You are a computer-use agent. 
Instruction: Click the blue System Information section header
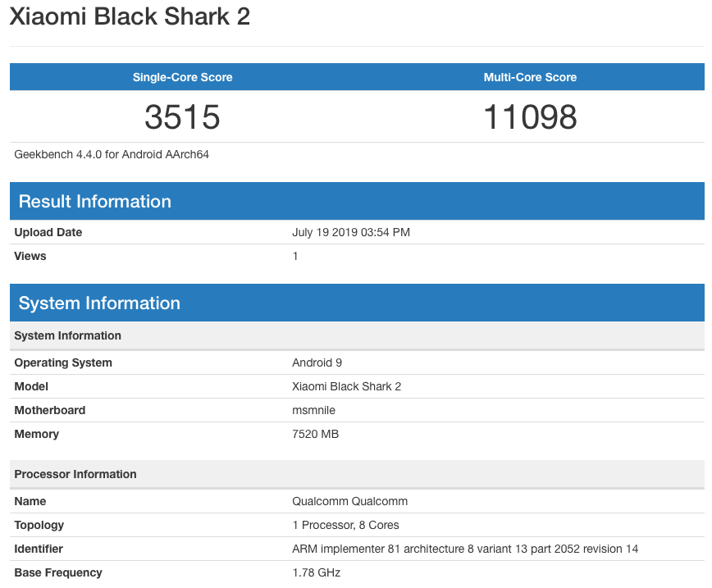tap(99, 303)
